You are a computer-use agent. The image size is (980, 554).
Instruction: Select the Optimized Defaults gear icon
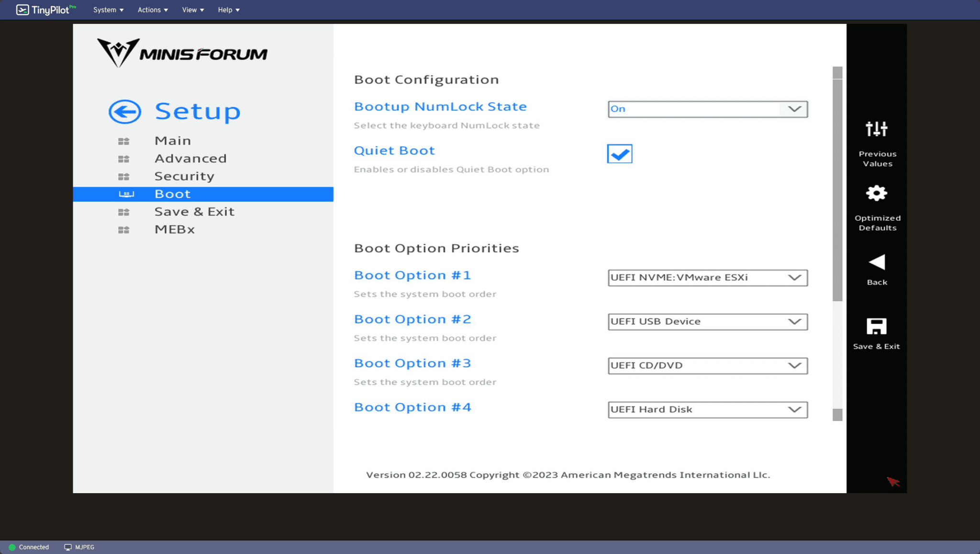[x=876, y=192]
